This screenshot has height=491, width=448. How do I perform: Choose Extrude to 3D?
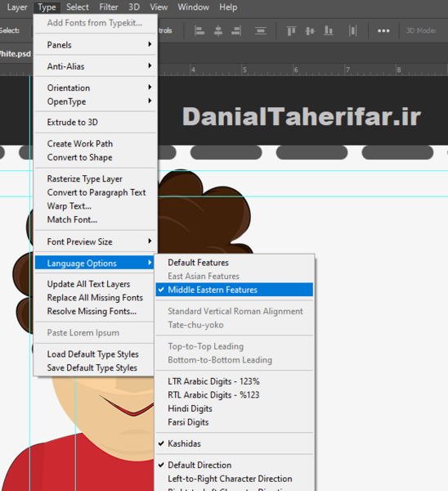point(95,122)
